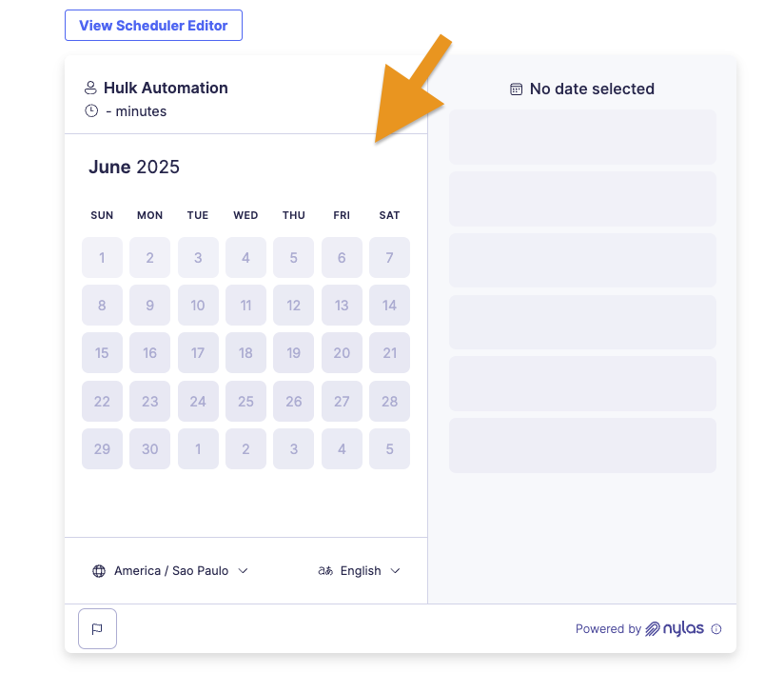The height and width of the screenshot is (673, 784).
Task: Click July 5 in the last row
Action: [389, 449]
